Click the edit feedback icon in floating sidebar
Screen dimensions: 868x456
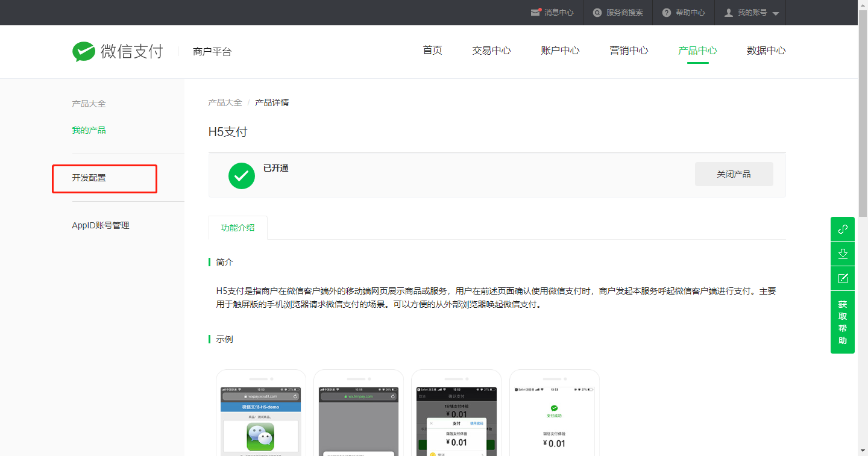pos(843,278)
